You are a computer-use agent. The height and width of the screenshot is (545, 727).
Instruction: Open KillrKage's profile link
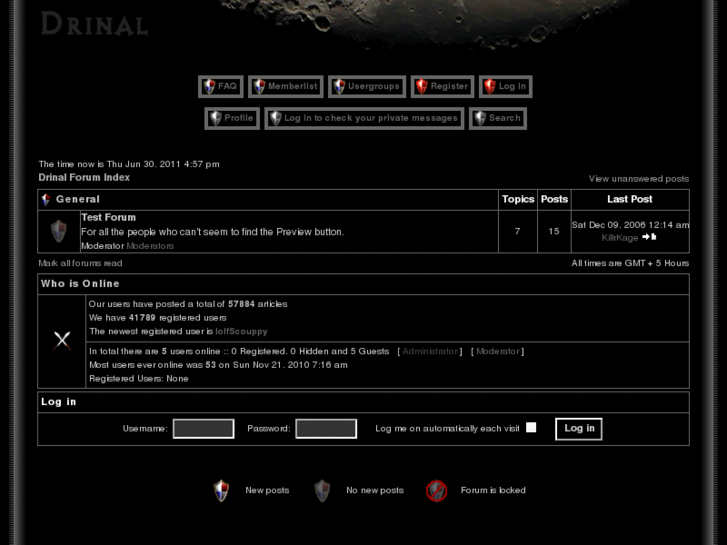(x=620, y=237)
